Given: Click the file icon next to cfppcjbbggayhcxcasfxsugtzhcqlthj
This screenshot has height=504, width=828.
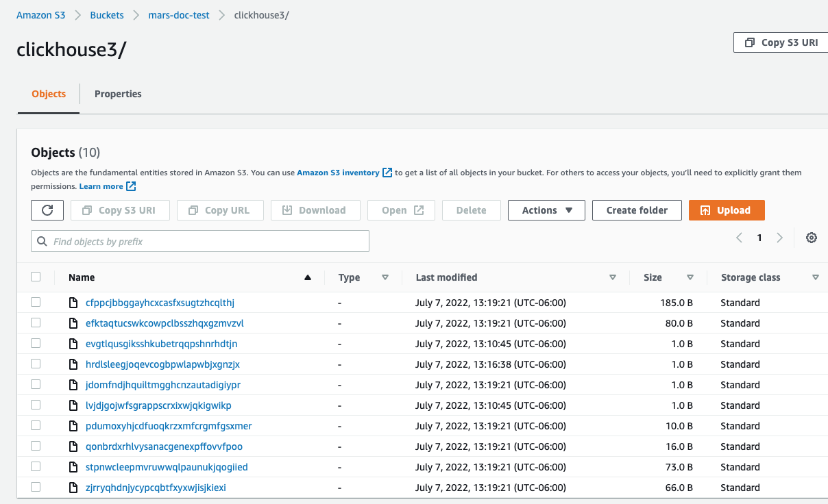Looking at the screenshot, I should [73, 302].
